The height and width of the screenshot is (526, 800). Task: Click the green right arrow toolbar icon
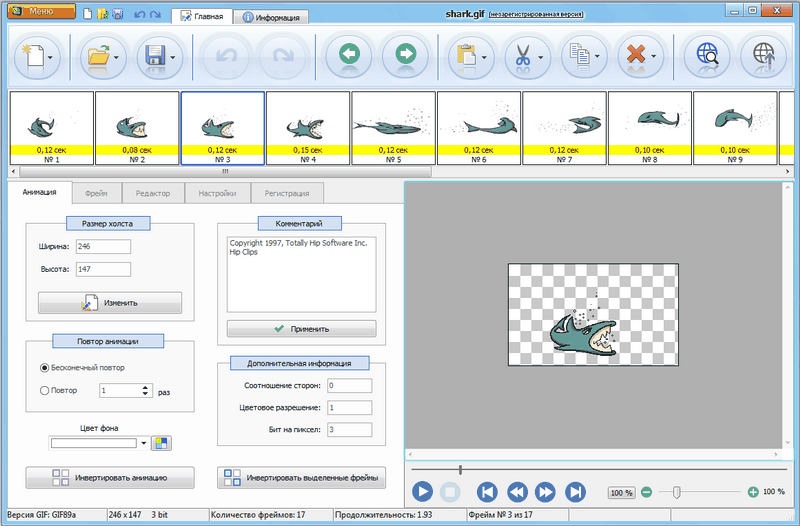(405, 54)
